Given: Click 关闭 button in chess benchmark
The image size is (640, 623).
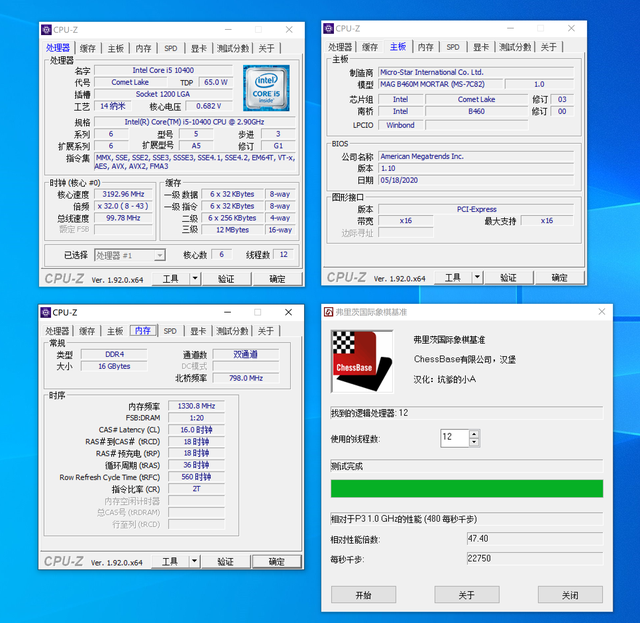Looking at the screenshot, I should (570, 595).
